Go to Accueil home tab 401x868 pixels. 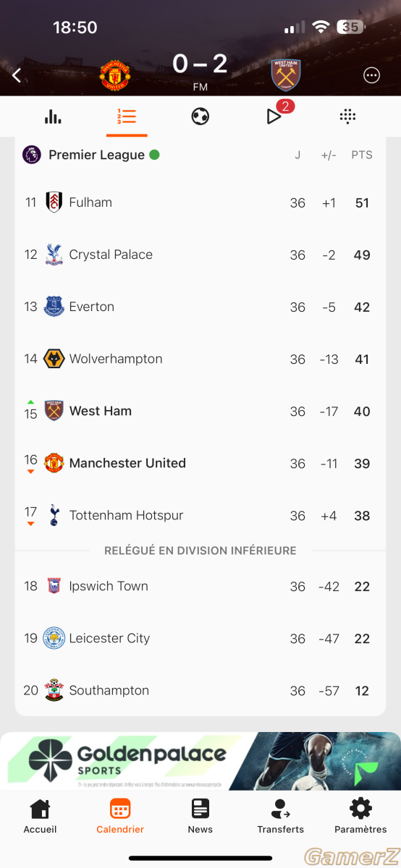click(40, 816)
